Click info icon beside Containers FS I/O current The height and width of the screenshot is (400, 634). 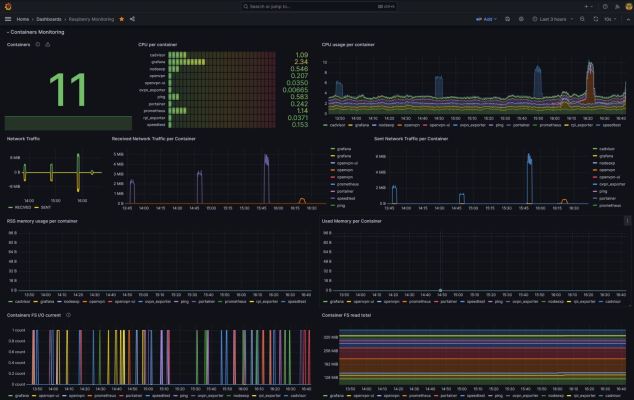68,315
